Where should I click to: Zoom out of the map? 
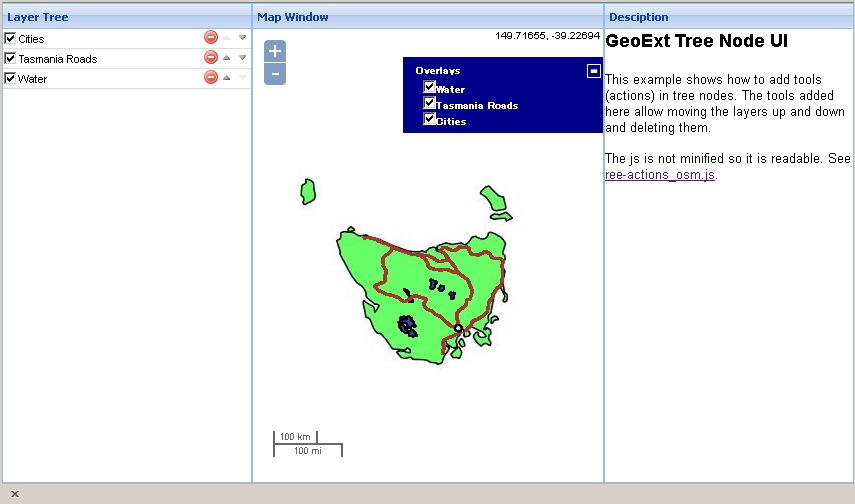275,73
